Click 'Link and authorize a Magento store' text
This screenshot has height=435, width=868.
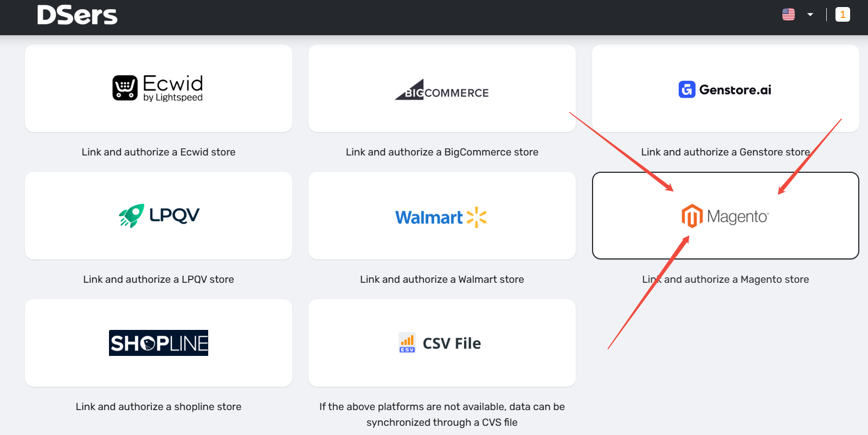click(x=725, y=280)
